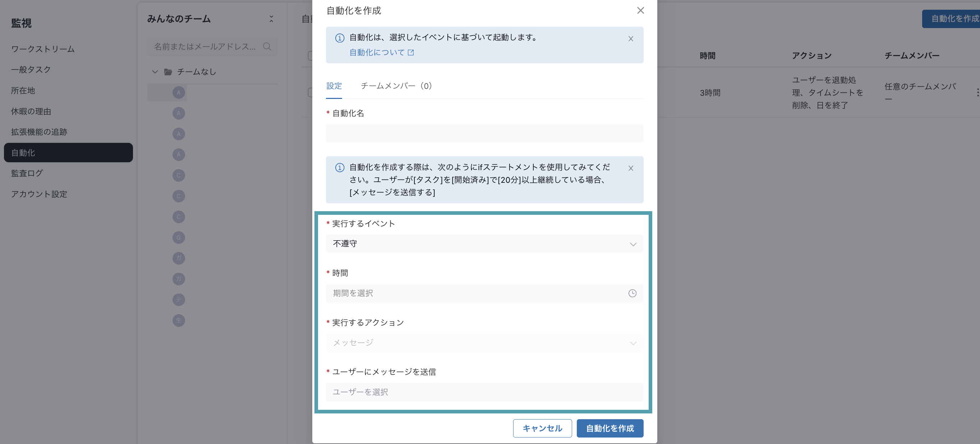Click the キャンセル button
The height and width of the screenshot is (444, 980).
click(542, 429)
